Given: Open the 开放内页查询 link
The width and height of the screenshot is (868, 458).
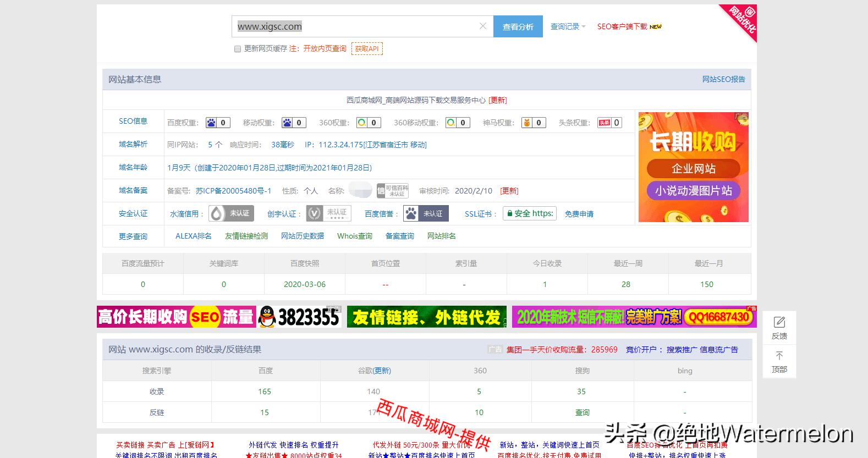Looking at the screenshot, I should click(325, 49).
